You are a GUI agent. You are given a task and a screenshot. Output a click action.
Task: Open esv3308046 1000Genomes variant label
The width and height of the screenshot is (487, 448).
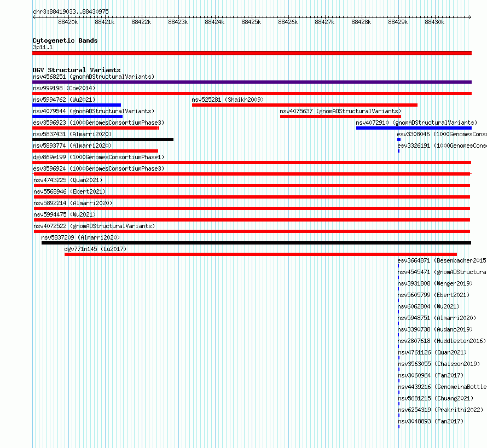point(442,134)
